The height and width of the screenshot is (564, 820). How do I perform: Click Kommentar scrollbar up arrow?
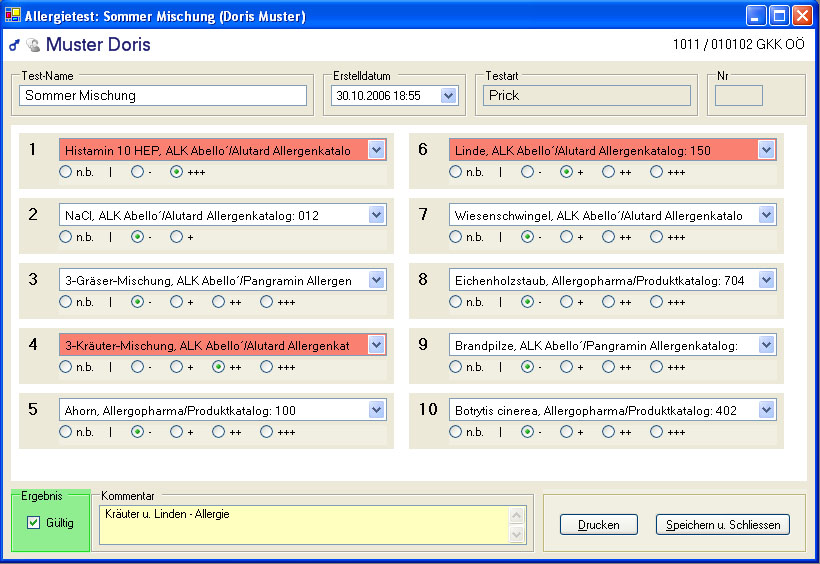pyautogui.click(x=517, y=515)
